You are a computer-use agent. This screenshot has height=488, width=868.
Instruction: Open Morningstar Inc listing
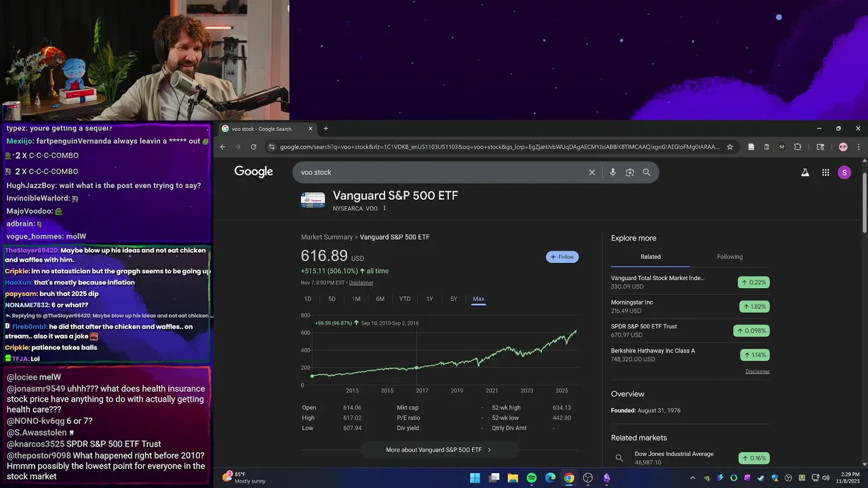tap(690, 306)
